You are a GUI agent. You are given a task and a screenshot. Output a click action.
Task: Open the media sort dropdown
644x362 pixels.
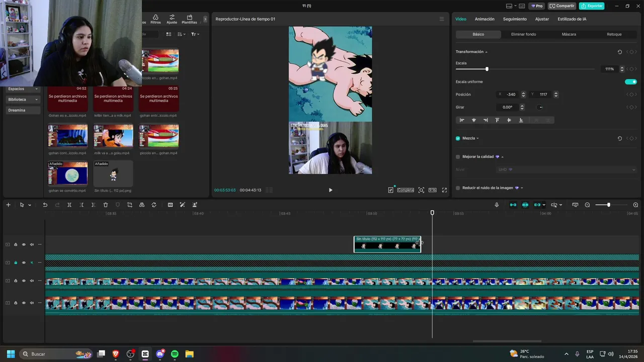pyautogui.click(x=182, y=34)
